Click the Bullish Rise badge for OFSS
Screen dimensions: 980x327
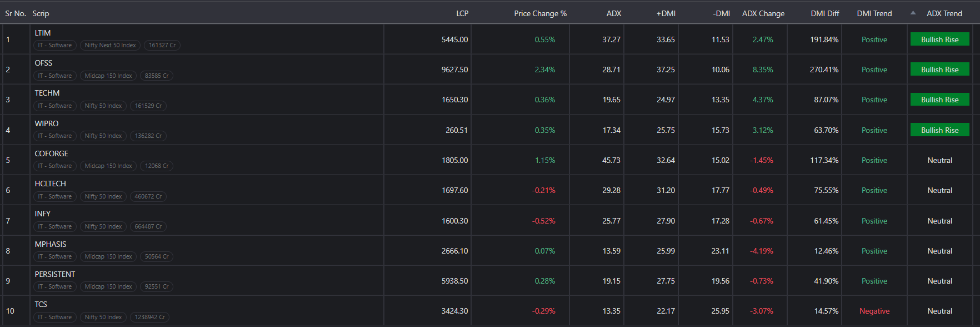[x=940, y=70]
